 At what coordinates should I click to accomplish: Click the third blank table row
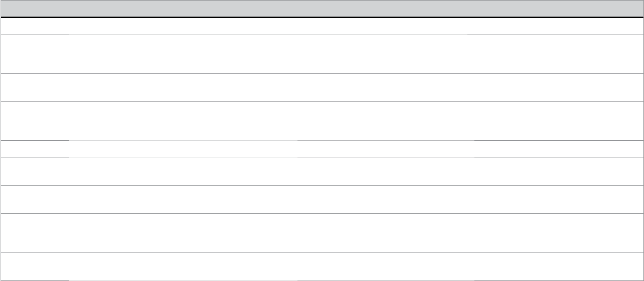click(x=322, y=87)
